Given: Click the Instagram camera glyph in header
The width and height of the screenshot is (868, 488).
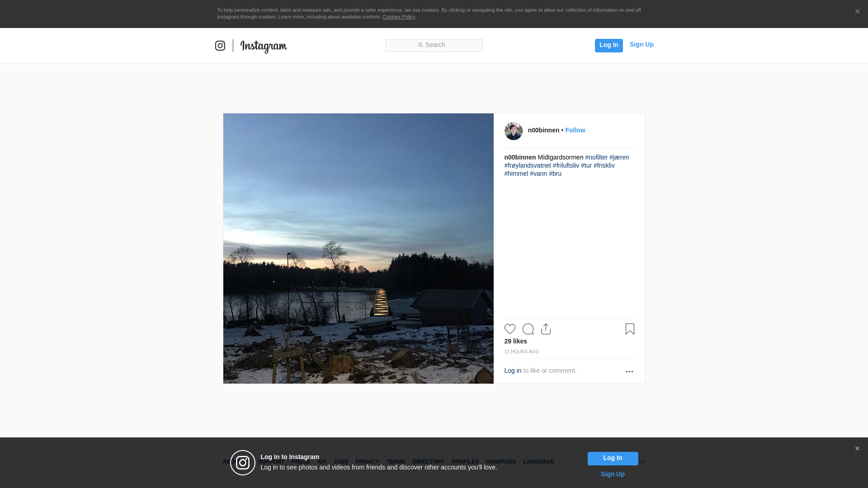Looking at the screenshot, I should point(220,46).
